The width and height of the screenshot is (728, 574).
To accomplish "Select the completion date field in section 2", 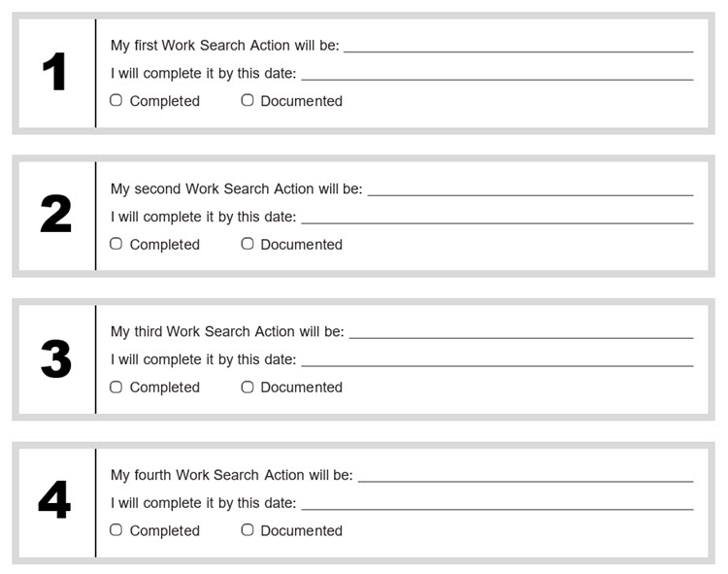I will tap(497, 217).
